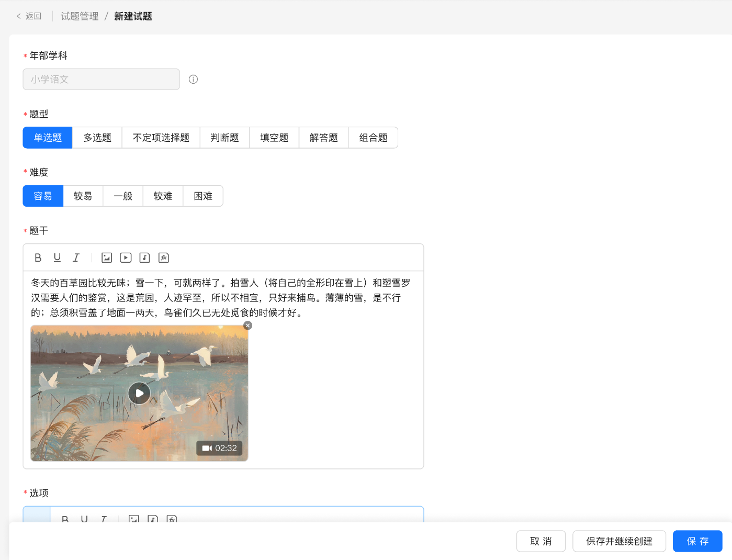Set difficulty to 较难

pyautogui.click(x=163, y=196)
